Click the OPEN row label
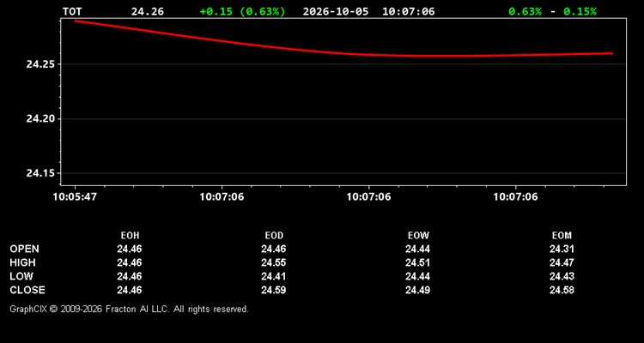Image resolution: width=644 pixels, height=343 pixels. (25, 249)
